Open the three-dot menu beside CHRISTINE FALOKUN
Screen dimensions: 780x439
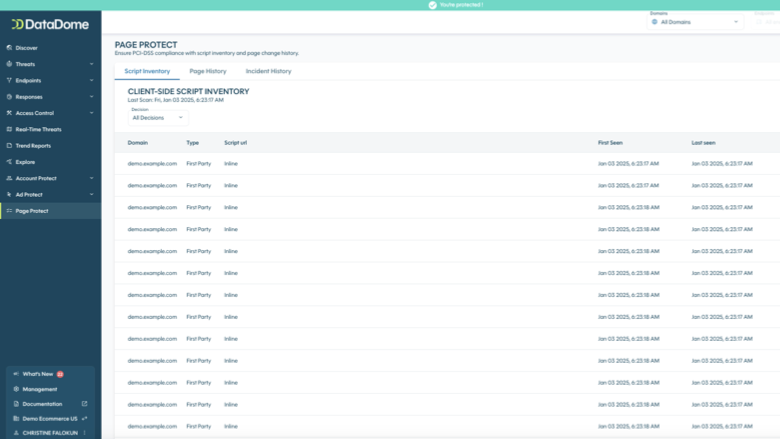click(x=85, y=433)
